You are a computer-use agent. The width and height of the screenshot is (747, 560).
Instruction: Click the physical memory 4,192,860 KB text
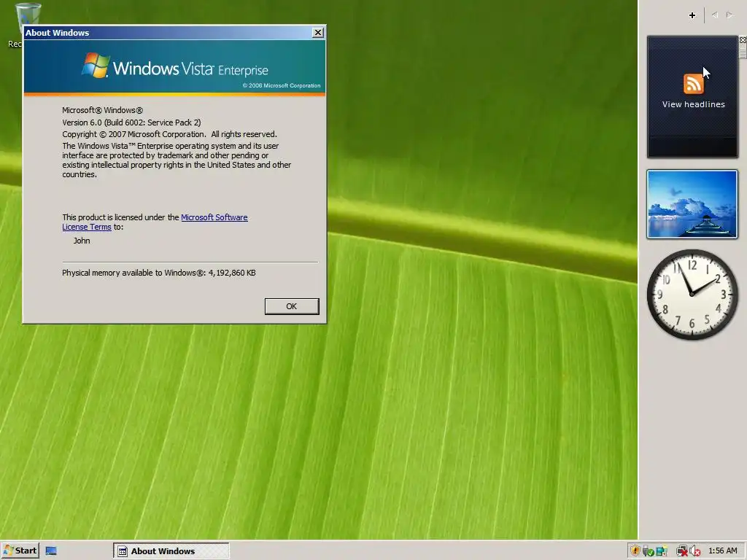158,273
